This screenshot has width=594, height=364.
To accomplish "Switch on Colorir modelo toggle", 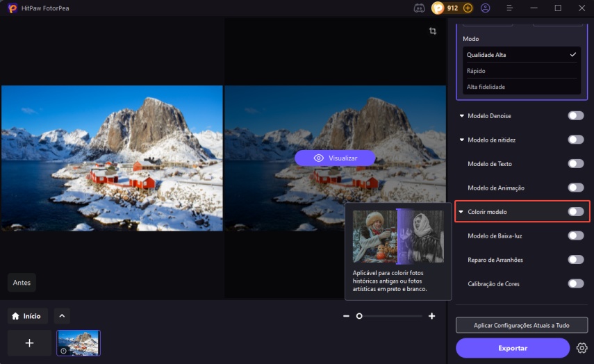I will [576, 212].
